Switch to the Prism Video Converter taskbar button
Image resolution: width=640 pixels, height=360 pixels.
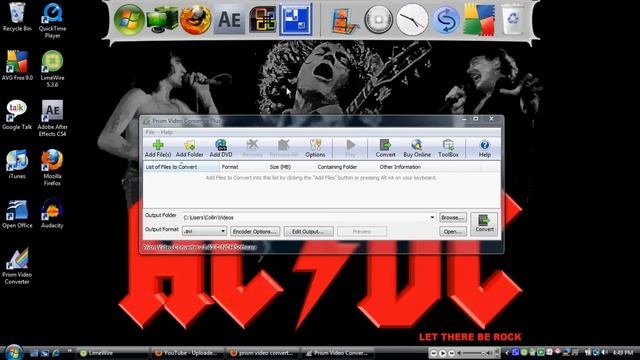(x=337, y=353)
